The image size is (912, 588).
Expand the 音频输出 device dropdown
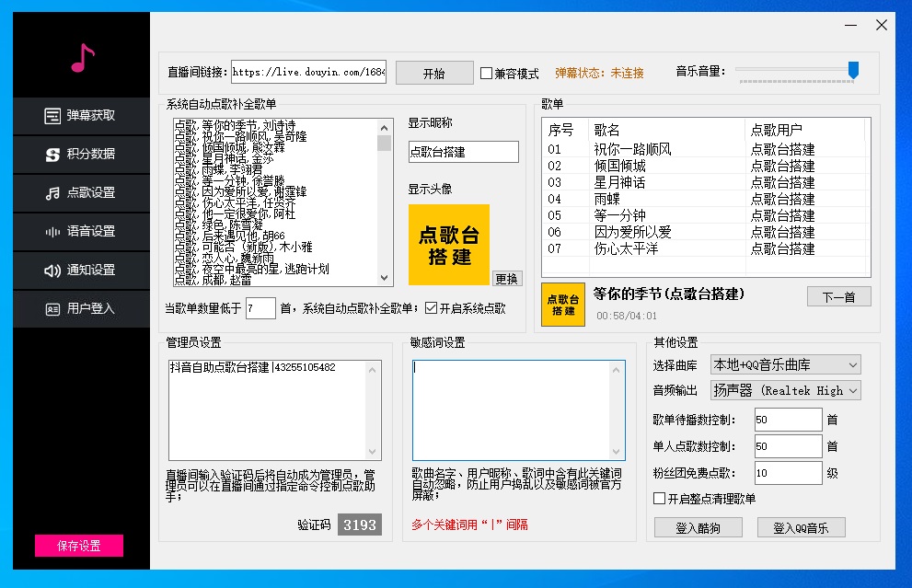click(x=785, y=390)
